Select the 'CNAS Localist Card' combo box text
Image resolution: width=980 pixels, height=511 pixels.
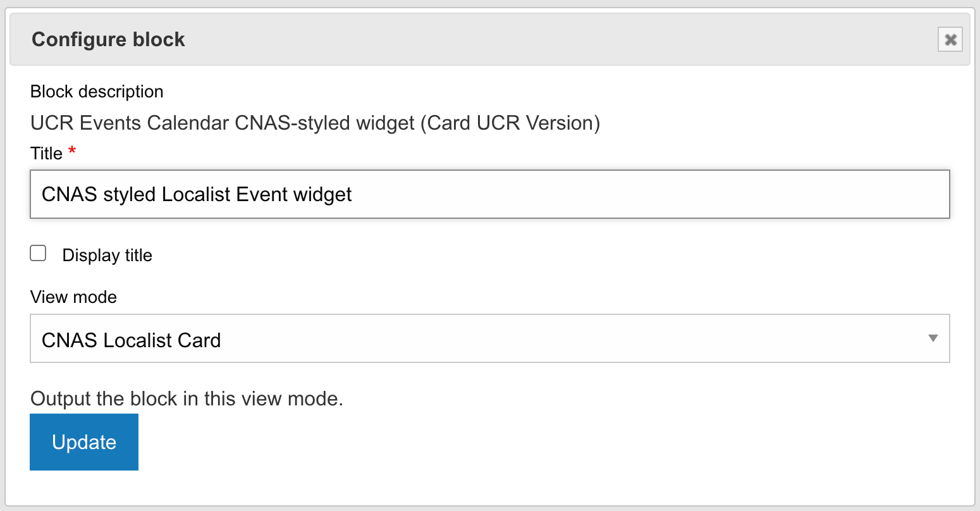(132, 340)
